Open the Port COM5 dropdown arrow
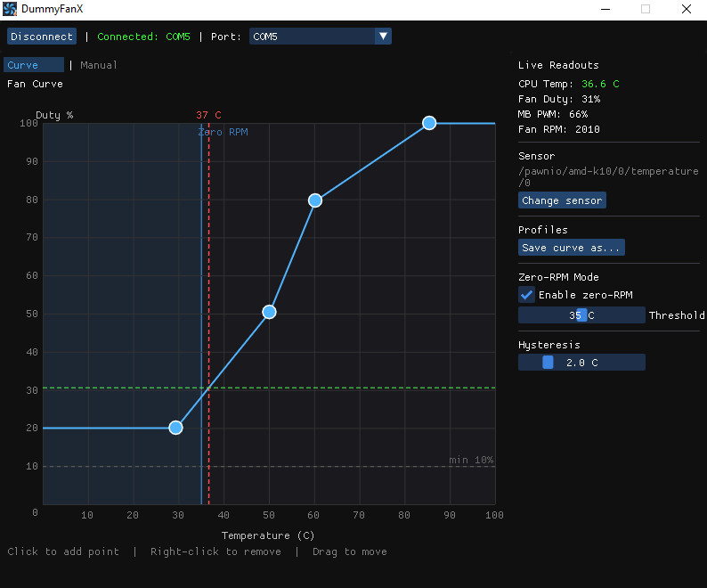The width and height of the screenshot is (707, 588). (383, 37)
